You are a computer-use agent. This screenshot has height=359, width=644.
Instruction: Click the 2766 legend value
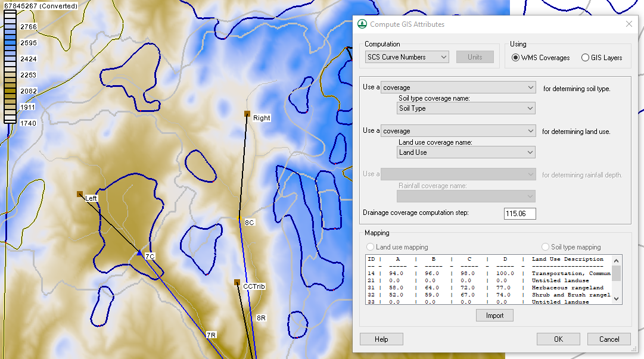(x=29, y=27)
